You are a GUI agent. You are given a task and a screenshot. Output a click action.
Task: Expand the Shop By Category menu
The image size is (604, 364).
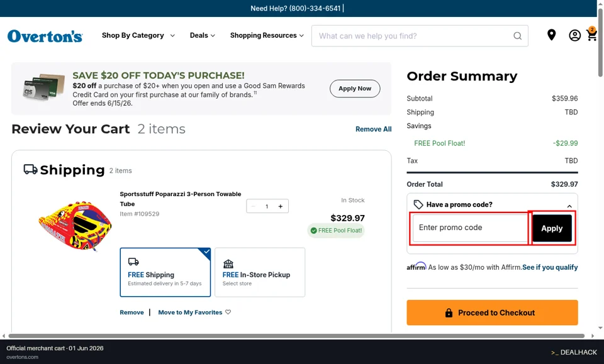pos(138,35)
